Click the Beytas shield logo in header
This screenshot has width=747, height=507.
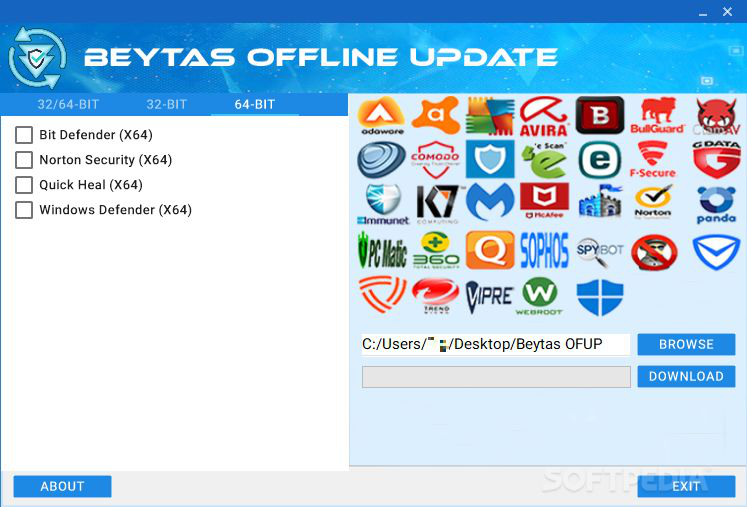37,58
